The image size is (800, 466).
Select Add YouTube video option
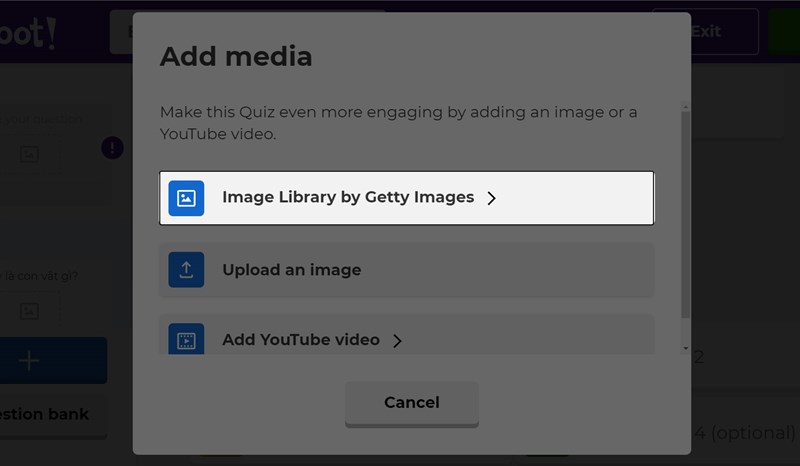click(x=406, y=334)
